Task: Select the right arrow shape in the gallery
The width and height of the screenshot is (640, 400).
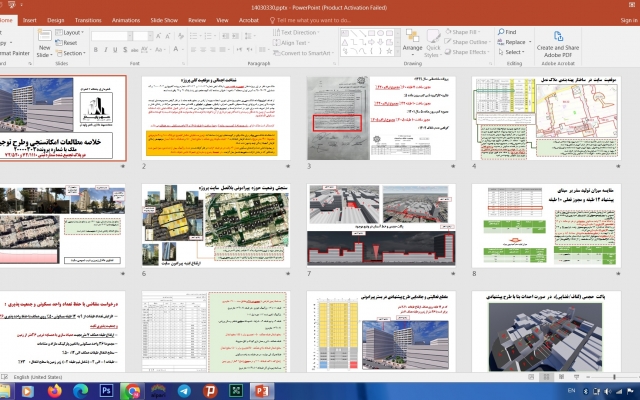Action: [371, 42]
